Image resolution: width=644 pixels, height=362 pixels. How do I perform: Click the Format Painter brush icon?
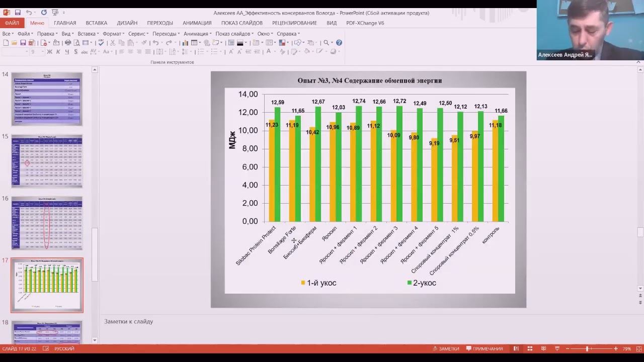click(144, 43)
